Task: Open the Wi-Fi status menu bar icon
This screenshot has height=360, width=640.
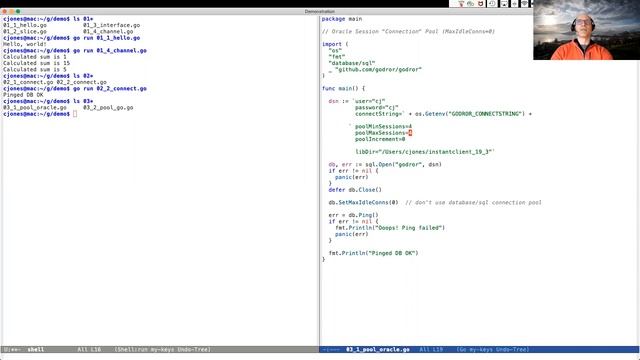Action: tap(524, 4)
